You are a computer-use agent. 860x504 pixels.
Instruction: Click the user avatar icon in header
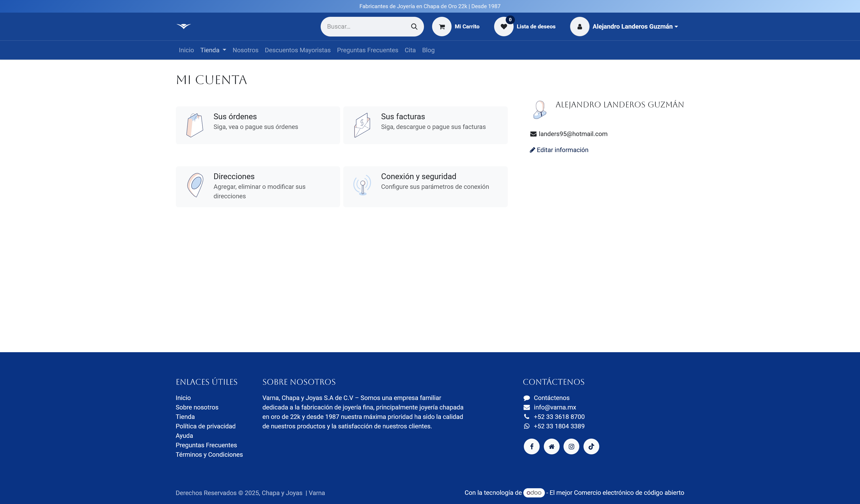pyautogui.click(x=580, y=27)
